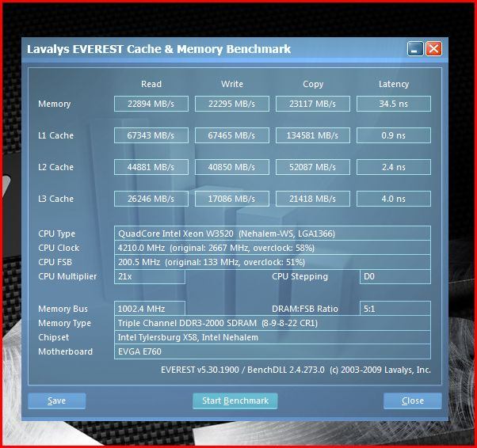477x448 pixels.
Task: Start the benchmark
Action: pyautogui.click(x=235, y=401)
